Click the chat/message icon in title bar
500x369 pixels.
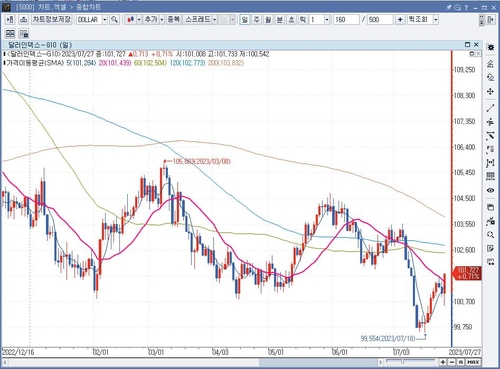pyautogui.click(x=457, y=7)
